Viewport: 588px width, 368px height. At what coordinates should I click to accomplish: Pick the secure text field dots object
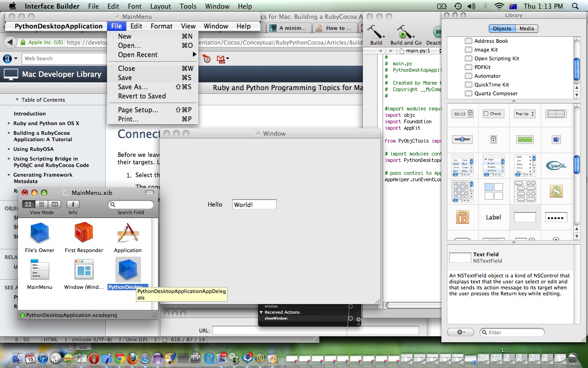(x=556, y=217)
